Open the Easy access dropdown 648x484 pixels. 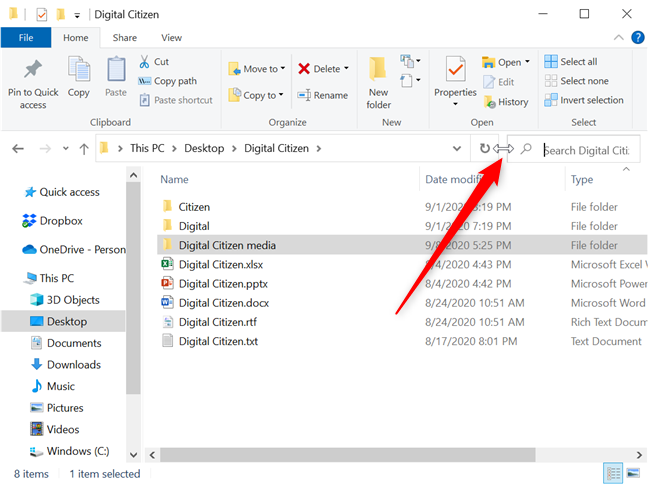[410, 80]
